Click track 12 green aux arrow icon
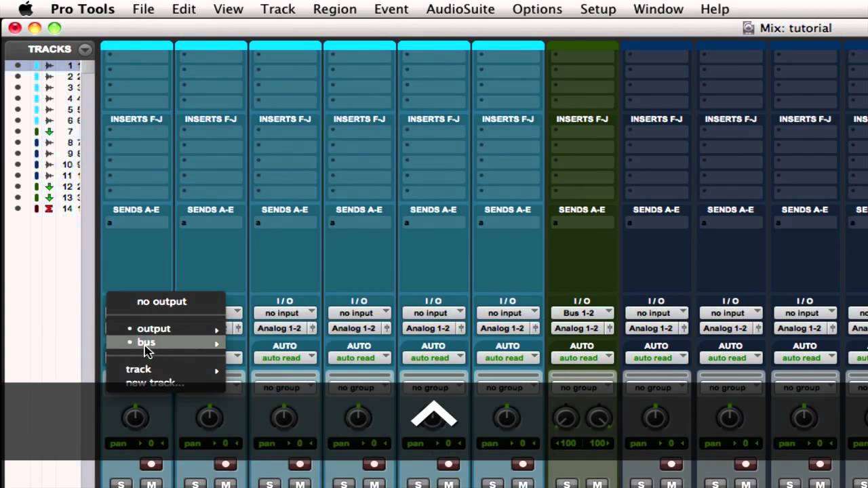The height and width of the screenshot is (488, 868). click(50, 187)
